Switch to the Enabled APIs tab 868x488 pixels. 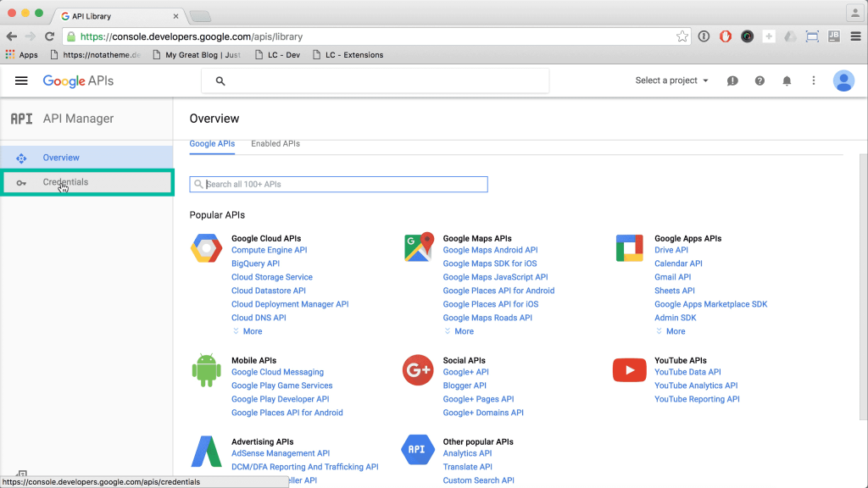[275, 144]
